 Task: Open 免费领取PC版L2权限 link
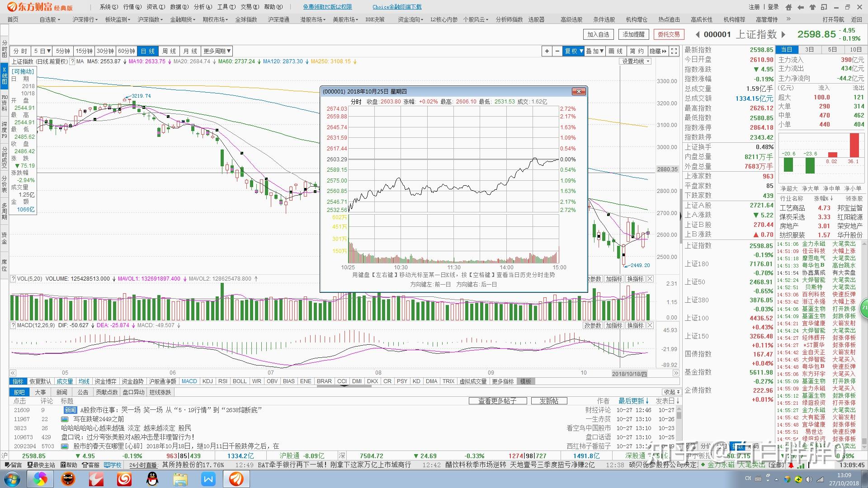coord(327,7)
